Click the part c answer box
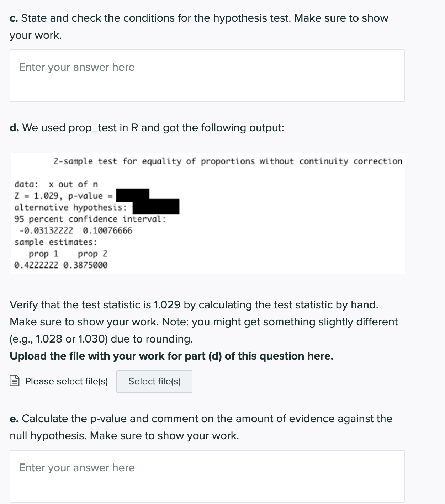 [207, 75]
